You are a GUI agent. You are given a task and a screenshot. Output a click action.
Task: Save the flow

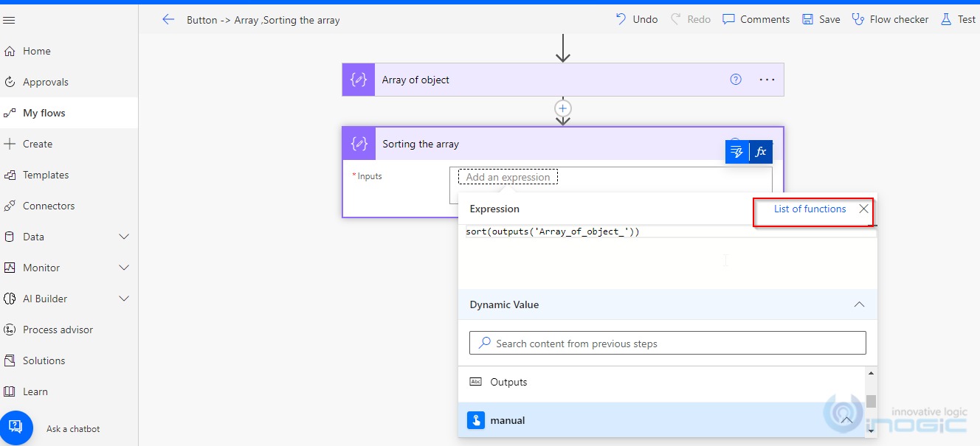coord(820,19)
